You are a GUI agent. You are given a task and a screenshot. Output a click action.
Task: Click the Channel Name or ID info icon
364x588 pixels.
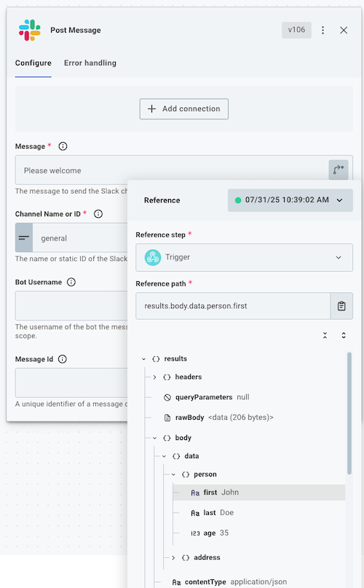click(x=98, y=213)
